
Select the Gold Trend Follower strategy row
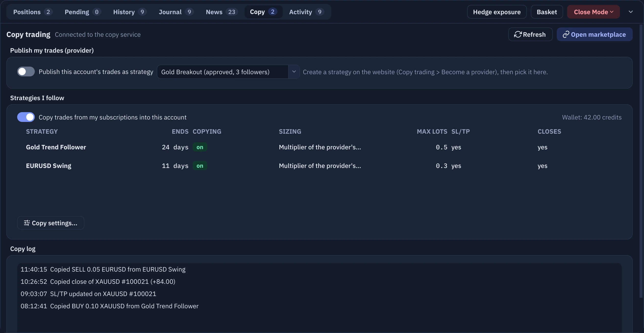319,147
